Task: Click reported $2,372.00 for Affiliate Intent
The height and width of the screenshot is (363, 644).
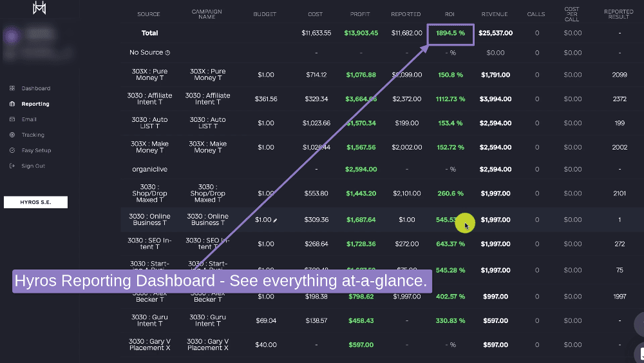Action: click(x=406, y=99)
